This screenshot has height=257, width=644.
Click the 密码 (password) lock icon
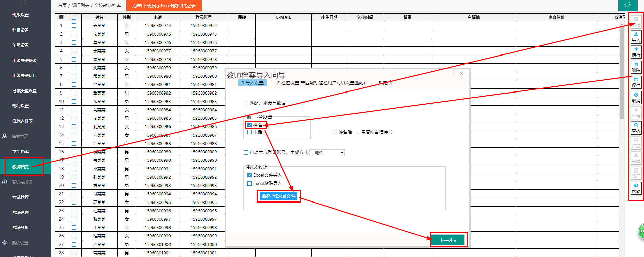[636, 112]
